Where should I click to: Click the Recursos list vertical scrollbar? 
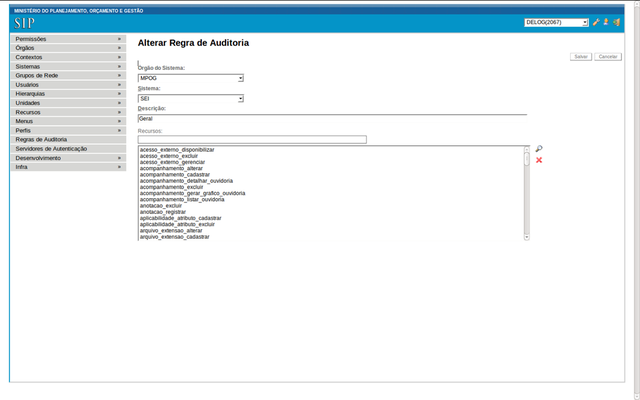[526, 194]
